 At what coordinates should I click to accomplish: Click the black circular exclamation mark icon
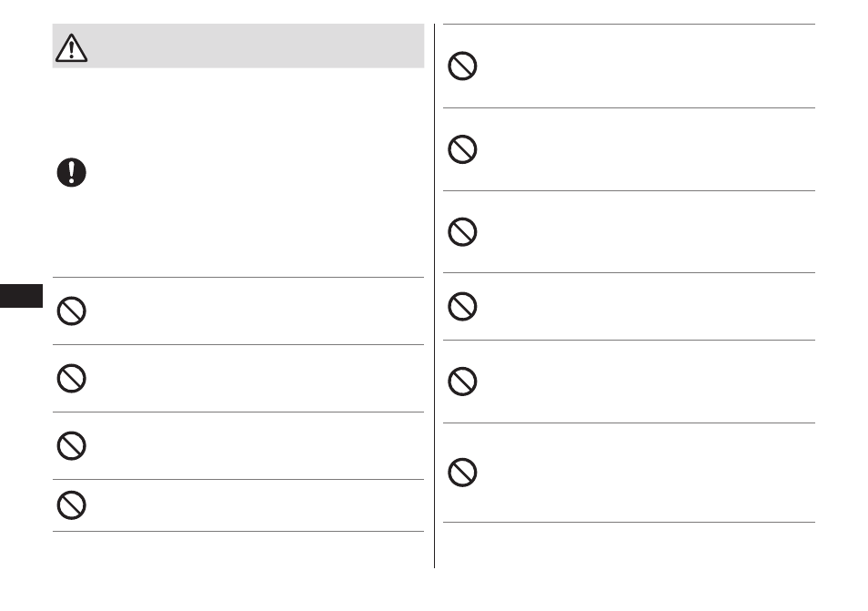coord(71,172)
